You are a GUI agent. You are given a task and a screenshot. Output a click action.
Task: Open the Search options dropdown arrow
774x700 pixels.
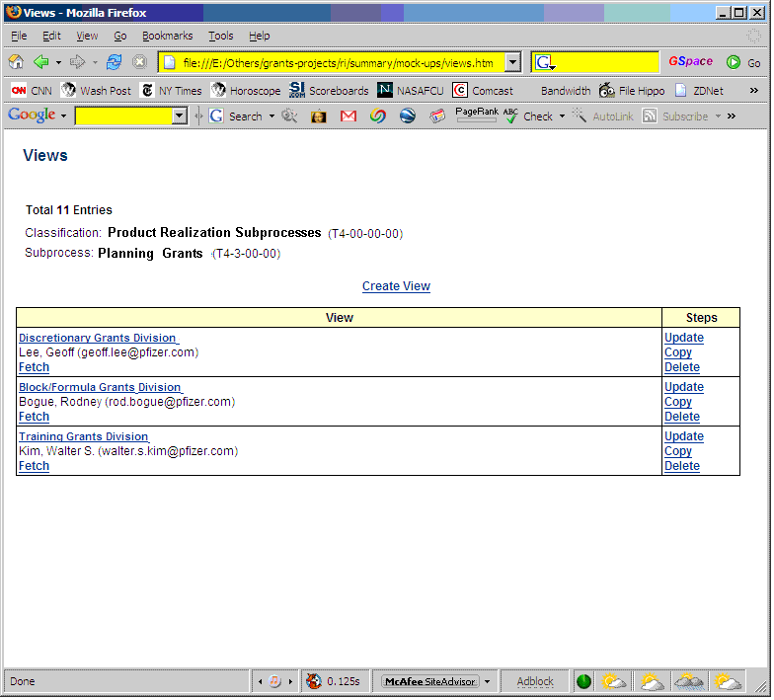272,117
